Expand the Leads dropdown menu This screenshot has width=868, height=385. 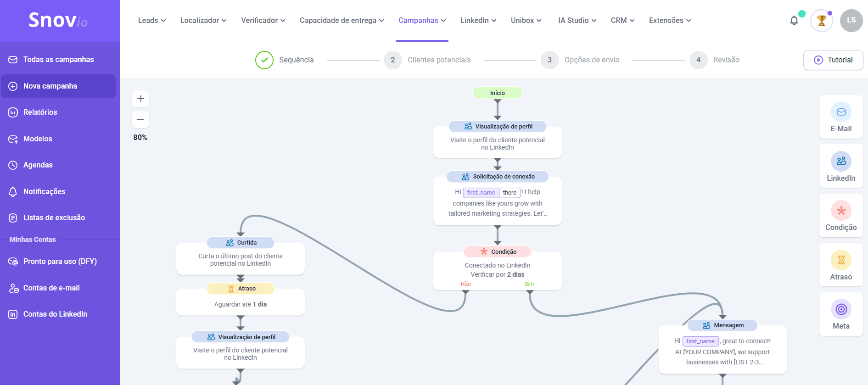pyautogui.click(x=151, y=21)
